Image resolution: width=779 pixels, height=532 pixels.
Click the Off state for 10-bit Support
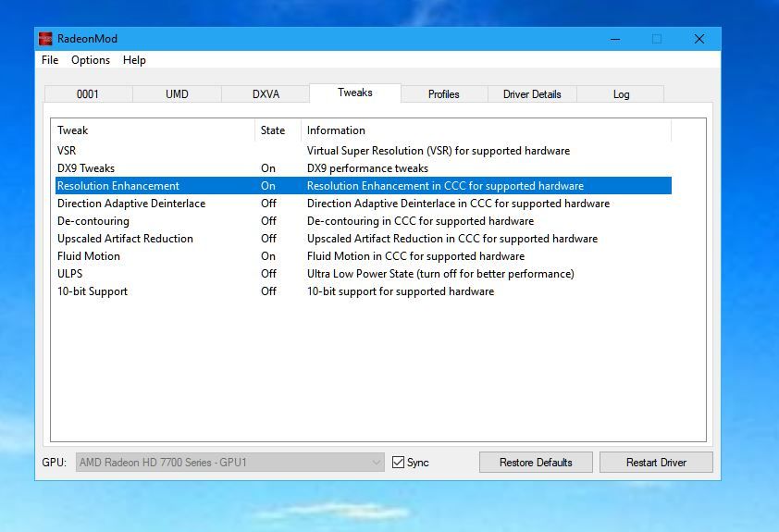[269, 291]
